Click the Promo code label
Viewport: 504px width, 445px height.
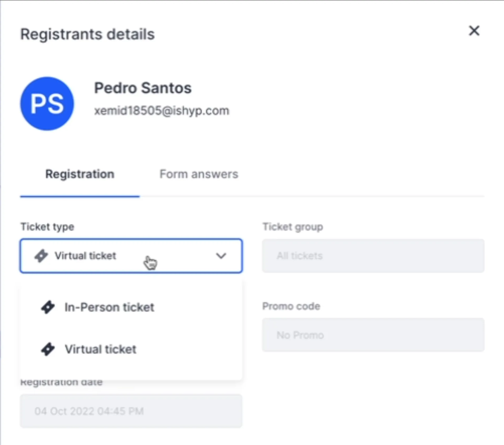291,306
